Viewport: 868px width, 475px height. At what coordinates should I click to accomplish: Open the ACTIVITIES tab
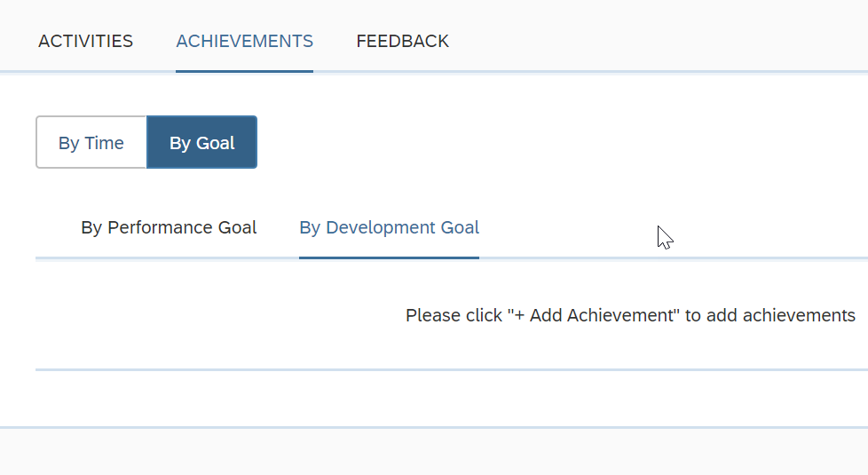85,41
